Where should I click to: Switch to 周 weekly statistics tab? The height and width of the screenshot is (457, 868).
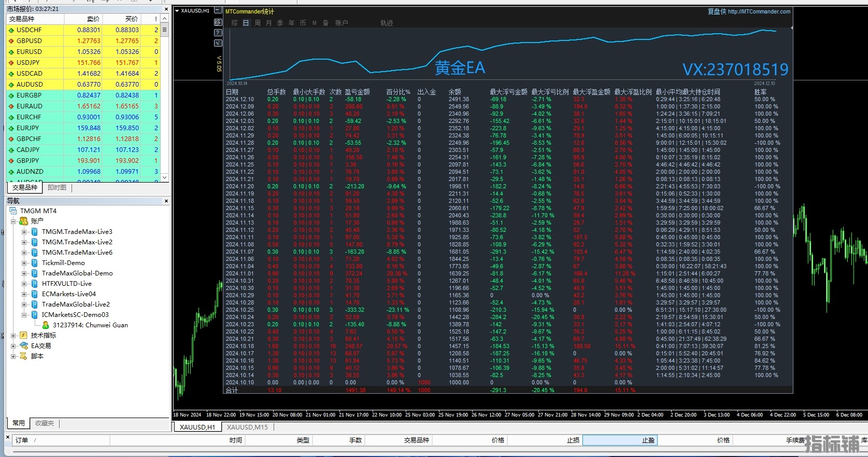click(x=258, y=23)
